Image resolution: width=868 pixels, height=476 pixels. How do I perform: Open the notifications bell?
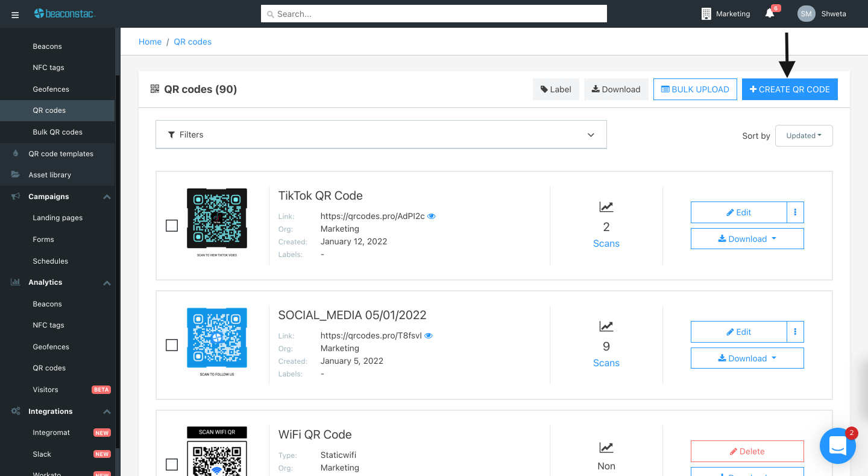[770, 14]
